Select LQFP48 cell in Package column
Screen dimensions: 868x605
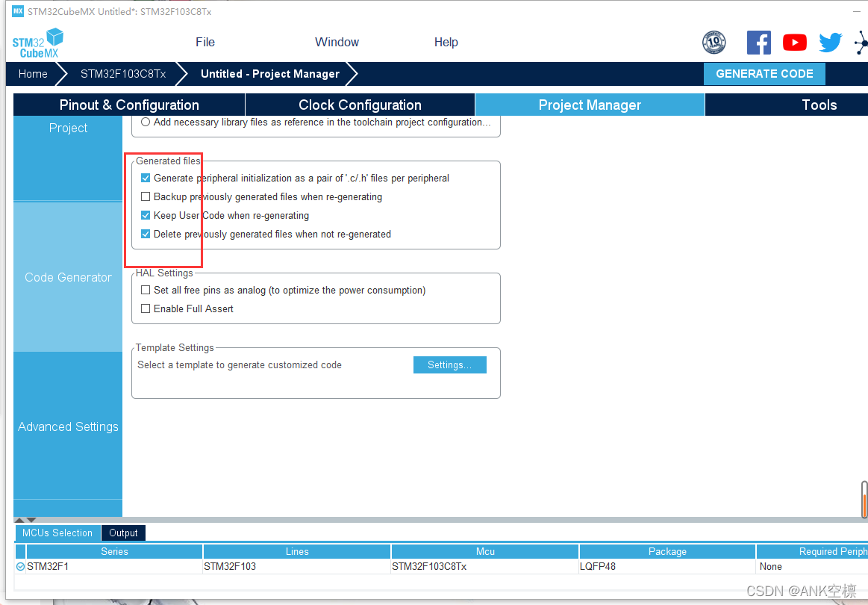click(x=667, y=567)
